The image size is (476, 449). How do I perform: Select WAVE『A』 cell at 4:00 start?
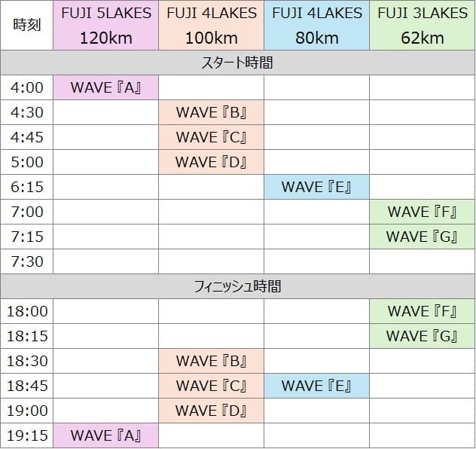click(106, 87)
